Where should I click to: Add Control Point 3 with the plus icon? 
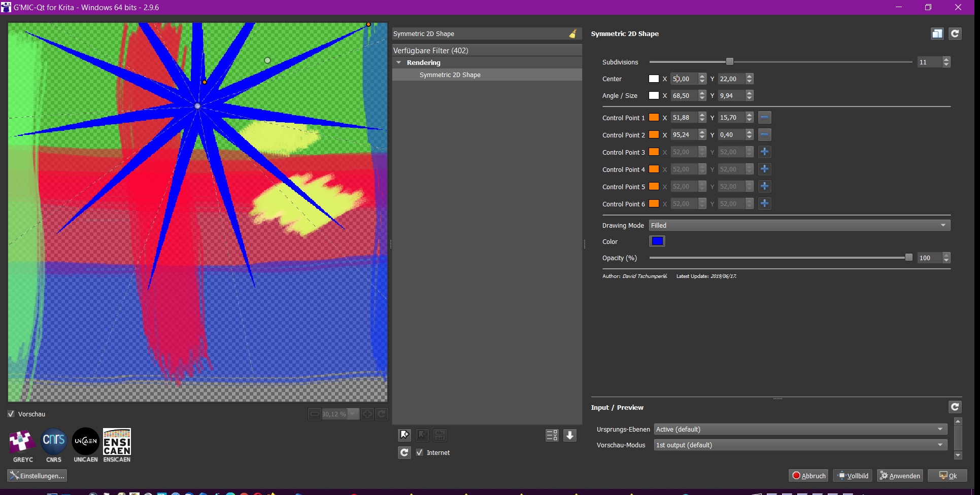[764, 152]
